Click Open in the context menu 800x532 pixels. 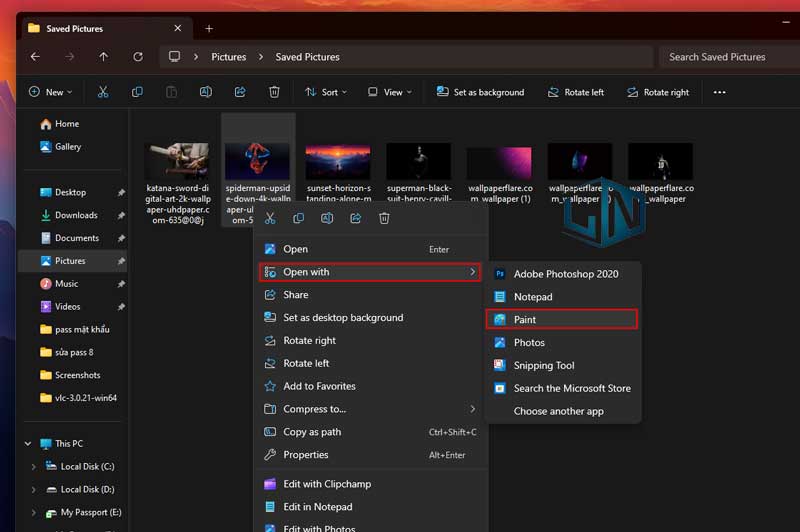pos(370,249)
